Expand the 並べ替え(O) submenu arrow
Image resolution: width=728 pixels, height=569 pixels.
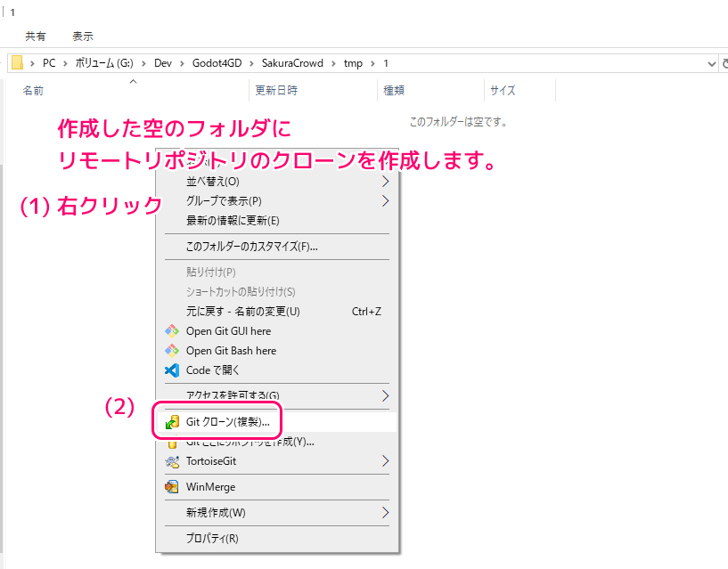pyautogui.click(x=385, y=182)
